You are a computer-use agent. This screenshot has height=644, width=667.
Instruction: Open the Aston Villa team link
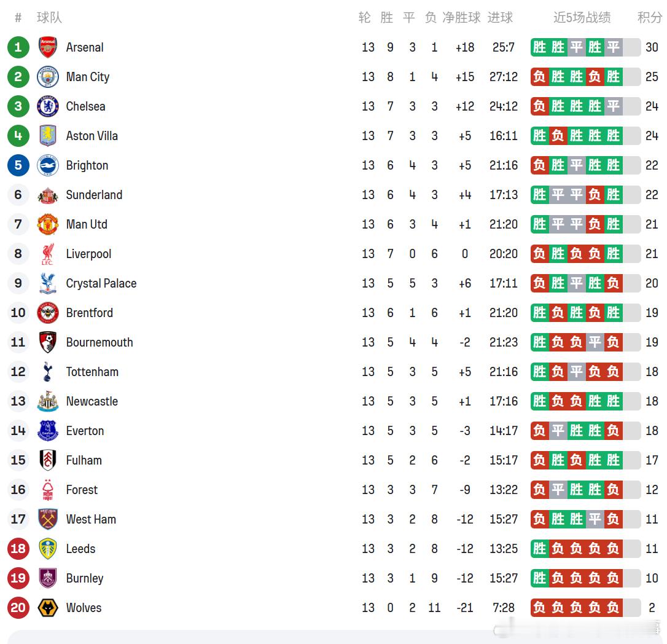[x=92, y=136]
